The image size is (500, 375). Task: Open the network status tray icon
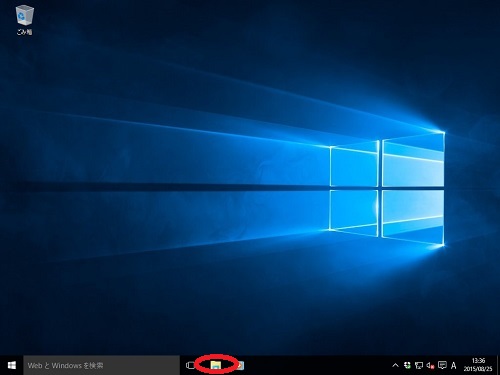pyautogui.click(x=419, y=366)
